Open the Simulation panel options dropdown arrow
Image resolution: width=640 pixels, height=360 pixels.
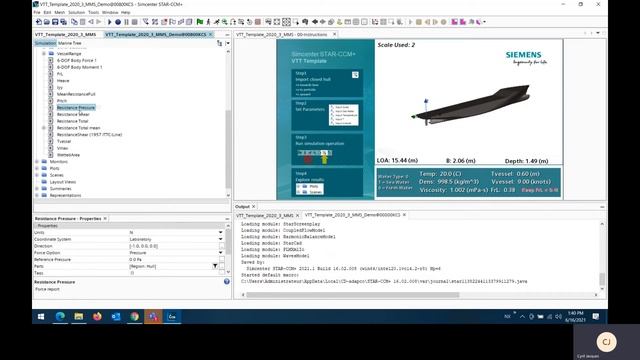click(227, 43)
